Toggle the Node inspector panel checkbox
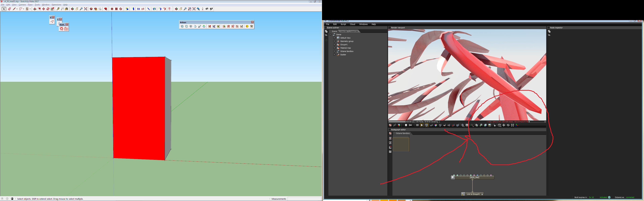 [x=549, y=28]
